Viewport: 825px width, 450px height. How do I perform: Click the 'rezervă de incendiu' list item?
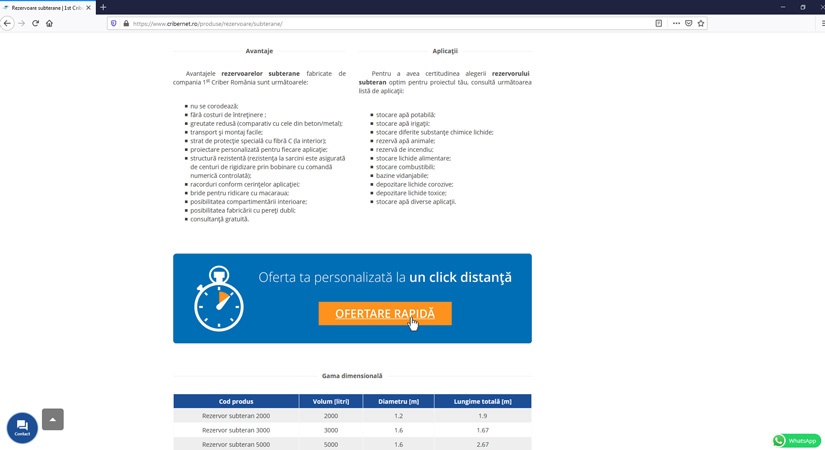click(405, 149)
